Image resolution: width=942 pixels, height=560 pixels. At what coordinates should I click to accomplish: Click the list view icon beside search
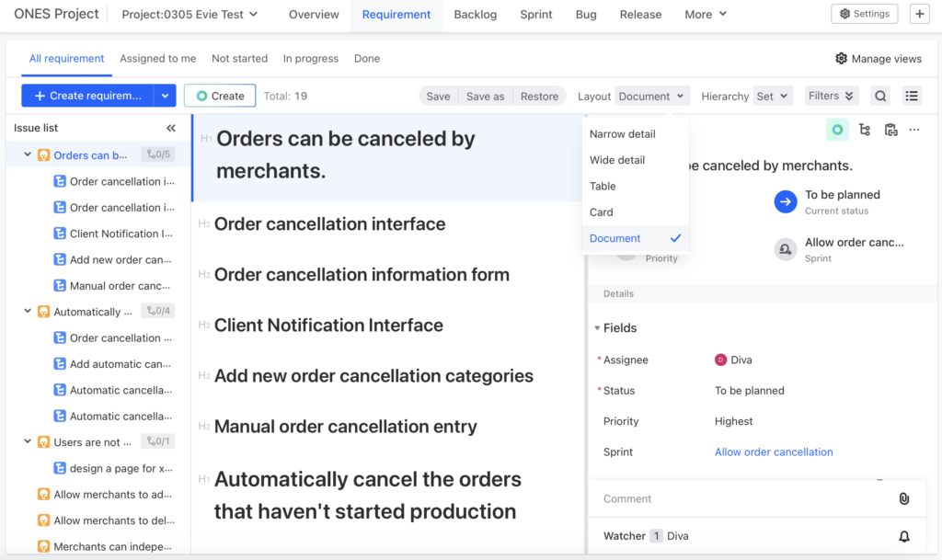911,97
